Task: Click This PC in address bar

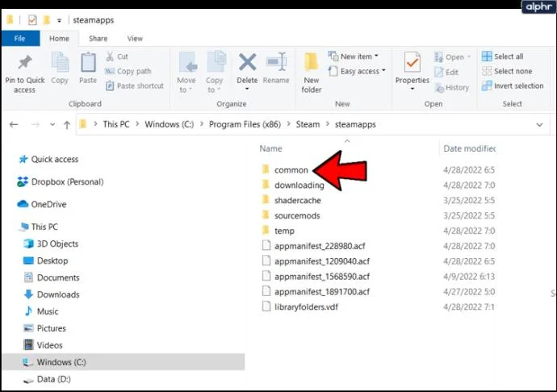Action: coord(116,124)
